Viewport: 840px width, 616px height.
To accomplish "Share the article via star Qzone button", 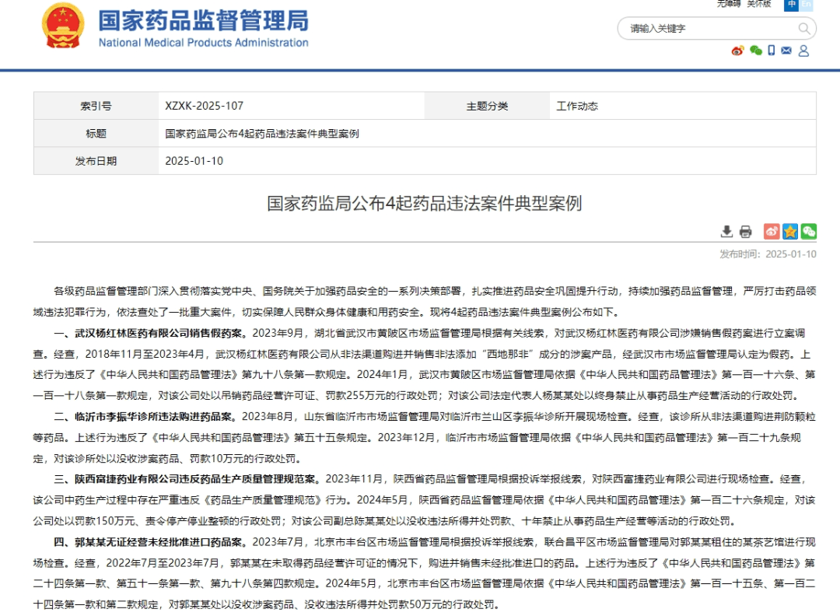I will pyautogui.click(x=790, y=232).
